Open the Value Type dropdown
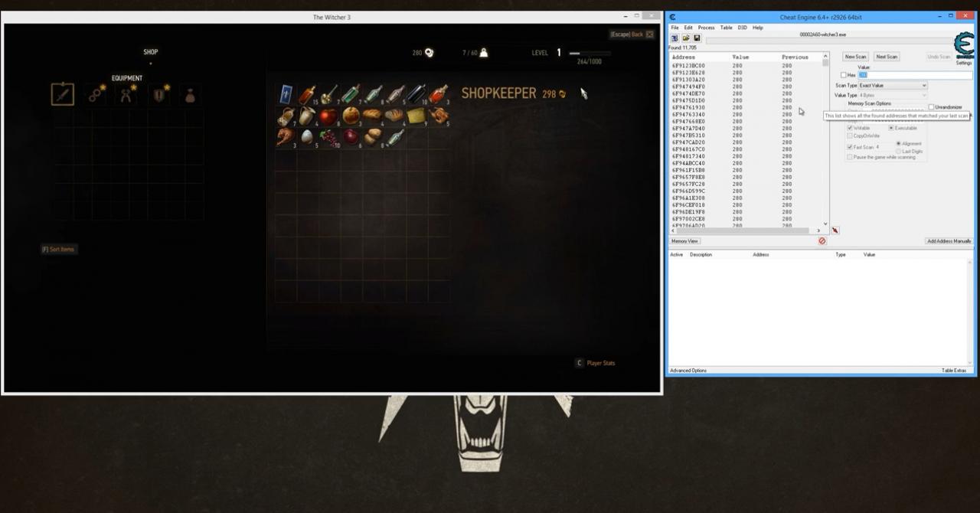The width and height of the screenshot is (980, 513). click(x=893, y=95)
